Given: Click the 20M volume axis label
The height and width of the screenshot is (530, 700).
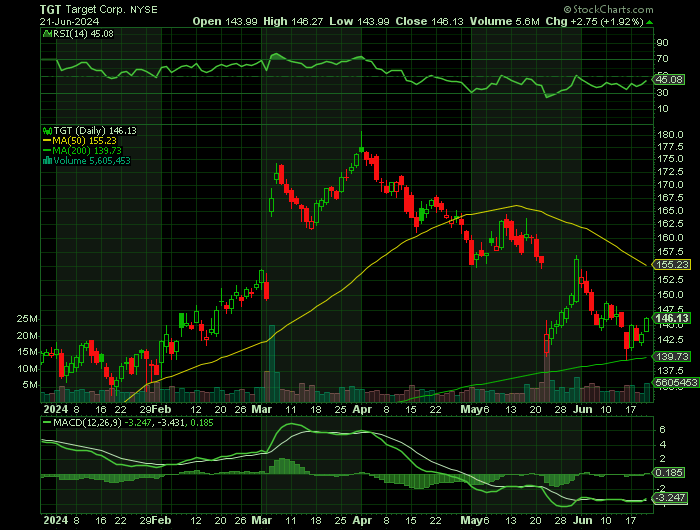Looking at the screenshot, I should [x=27, y=336].
